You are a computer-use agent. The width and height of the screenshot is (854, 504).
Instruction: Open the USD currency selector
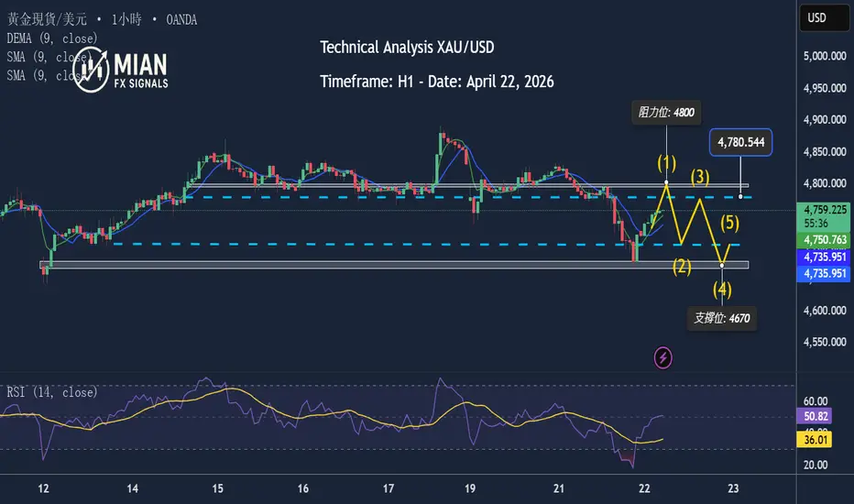[824, 18]
